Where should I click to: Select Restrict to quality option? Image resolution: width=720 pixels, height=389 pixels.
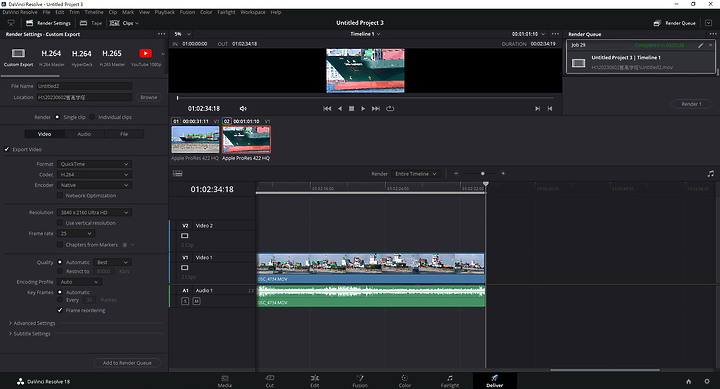[x=60, y=271]
